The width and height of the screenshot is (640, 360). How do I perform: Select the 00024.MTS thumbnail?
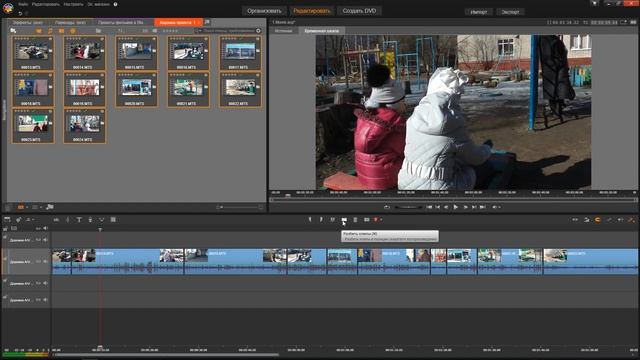click(x=85, y=126)
